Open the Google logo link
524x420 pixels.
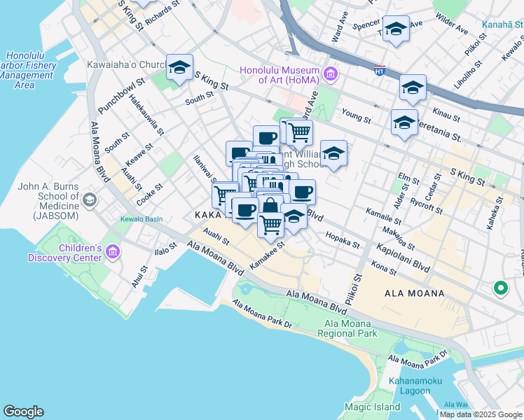[x=23, y=412]
